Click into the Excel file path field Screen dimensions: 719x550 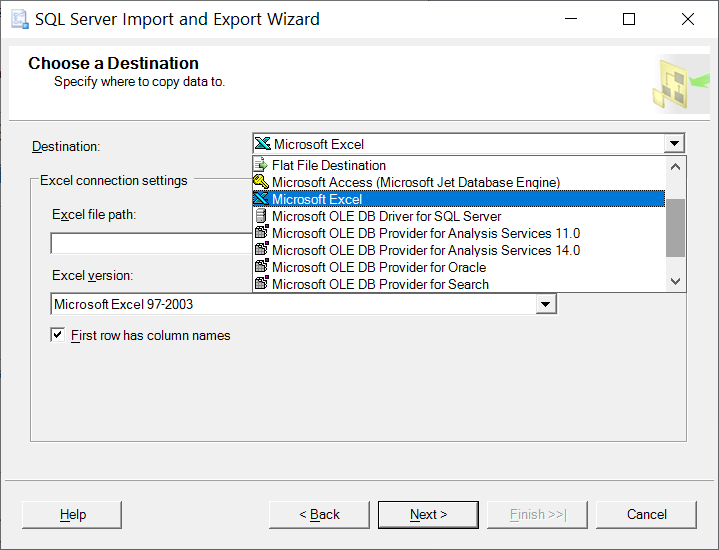[151, 243]
